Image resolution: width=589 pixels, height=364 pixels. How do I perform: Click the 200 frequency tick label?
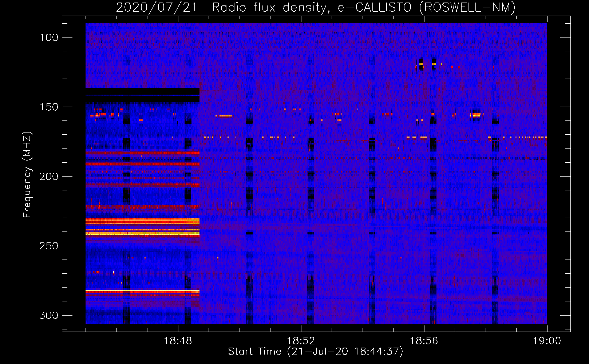pyautogui.click(x=49, y=177)
